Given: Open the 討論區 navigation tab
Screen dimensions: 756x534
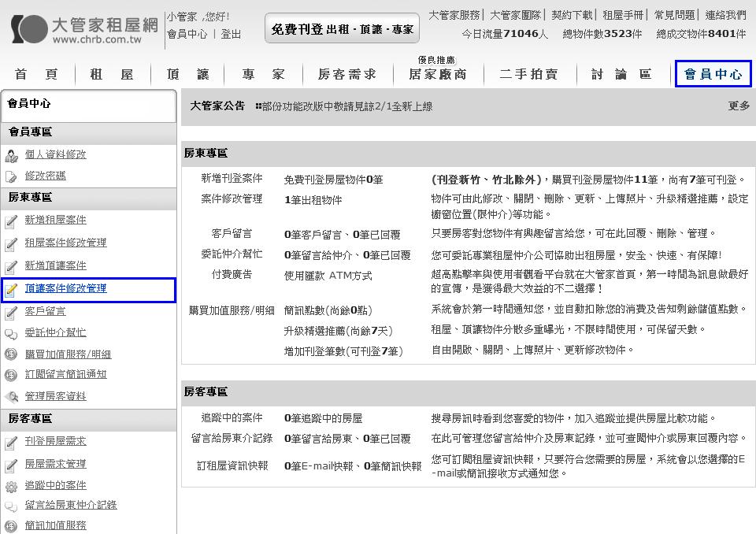Looking at the screenshot, I should click(622, 74).
